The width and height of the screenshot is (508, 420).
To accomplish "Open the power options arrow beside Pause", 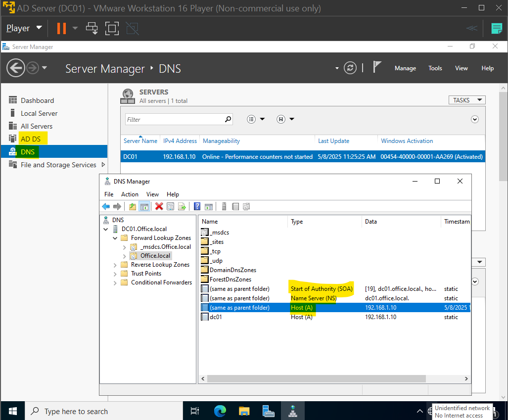I will 75,28.
